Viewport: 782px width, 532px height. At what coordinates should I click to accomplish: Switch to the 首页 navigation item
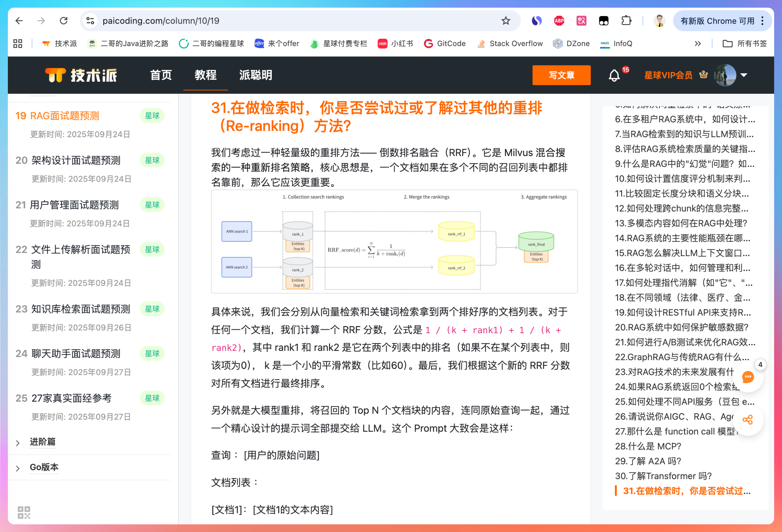point(161,75)
